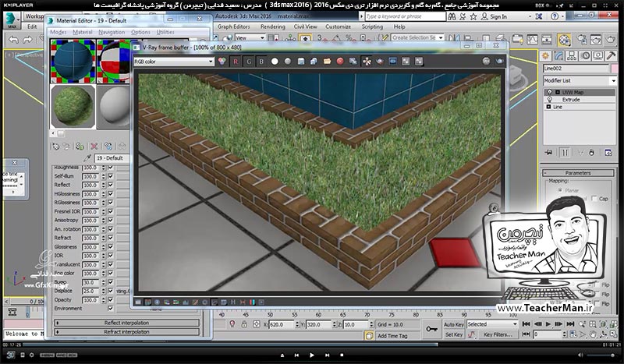Viewport: 624px width, 364px height.
Task: Click Undo arrow in 3ds Max toolbar
Action: pyautogui.click(x=13, y=40)
